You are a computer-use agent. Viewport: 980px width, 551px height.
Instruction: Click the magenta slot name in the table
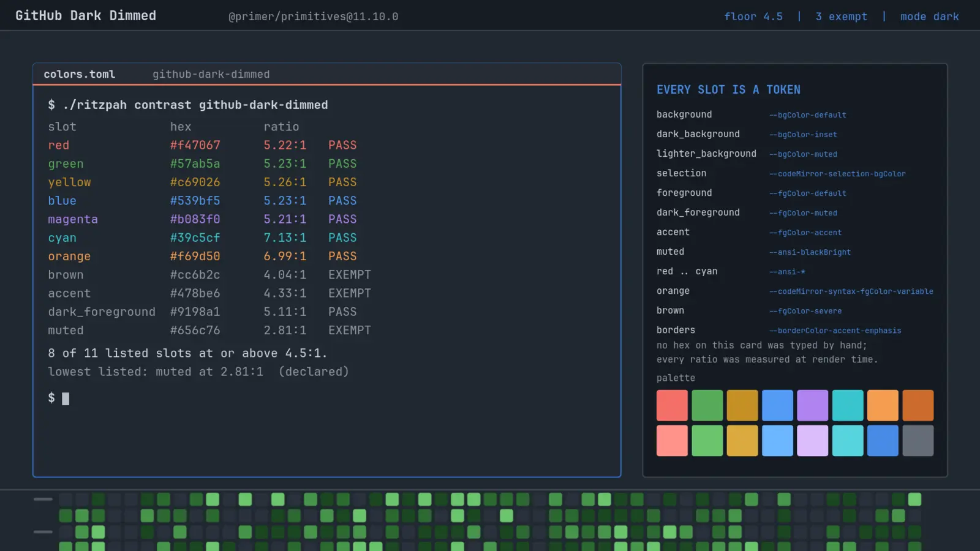click(73, 219)
